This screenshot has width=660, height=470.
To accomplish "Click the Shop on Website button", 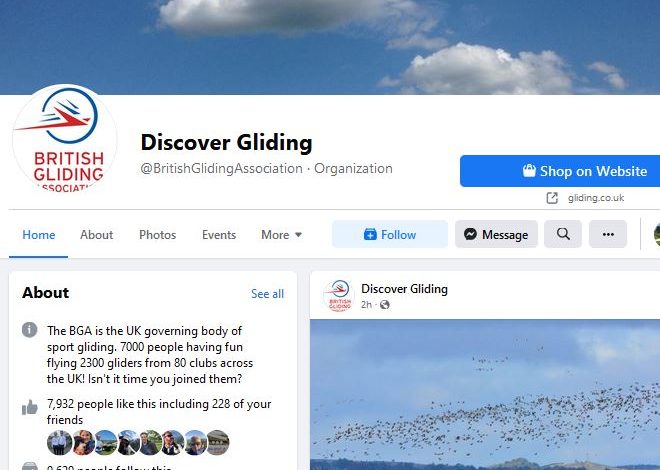I will click(x=560, y=171).
